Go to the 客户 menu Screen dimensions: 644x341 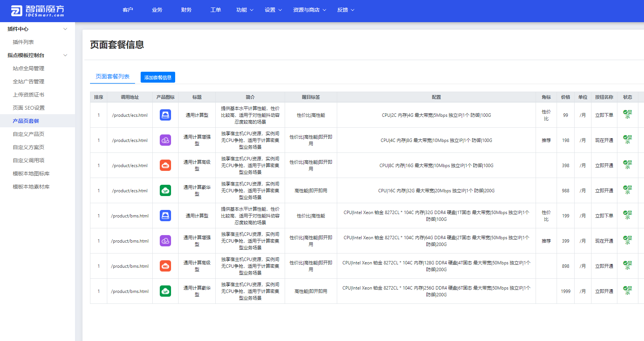click(x=128, y=10)
